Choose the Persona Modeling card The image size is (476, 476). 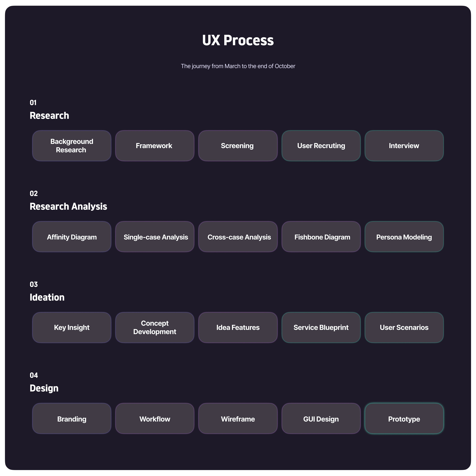click(404, 237)
